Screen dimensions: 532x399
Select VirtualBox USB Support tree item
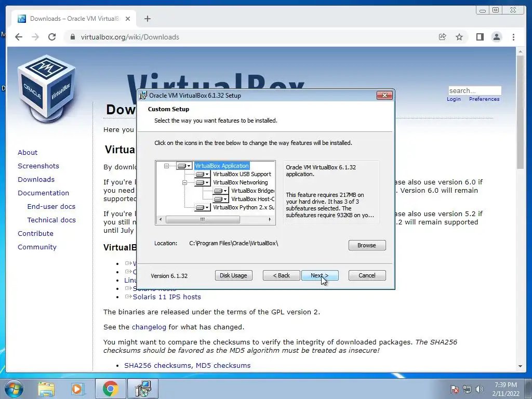click(x=242, y=174)
